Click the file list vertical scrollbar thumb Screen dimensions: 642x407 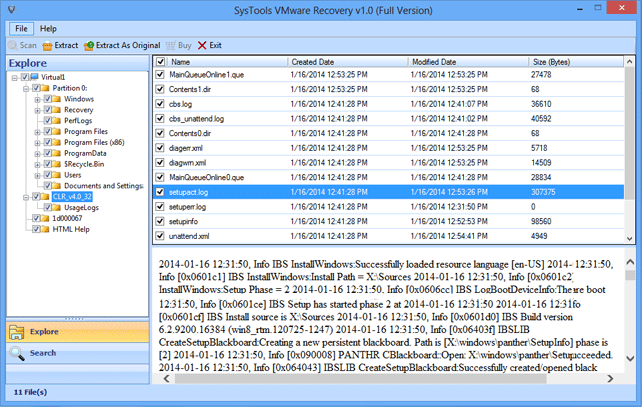point(630,135)
